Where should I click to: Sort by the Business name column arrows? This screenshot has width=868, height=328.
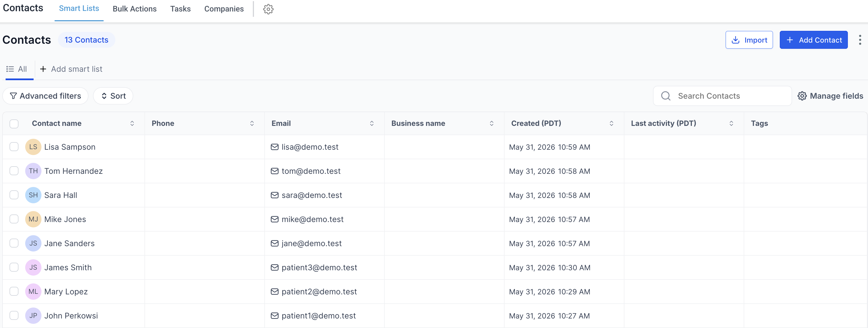(x=492, y=124)
